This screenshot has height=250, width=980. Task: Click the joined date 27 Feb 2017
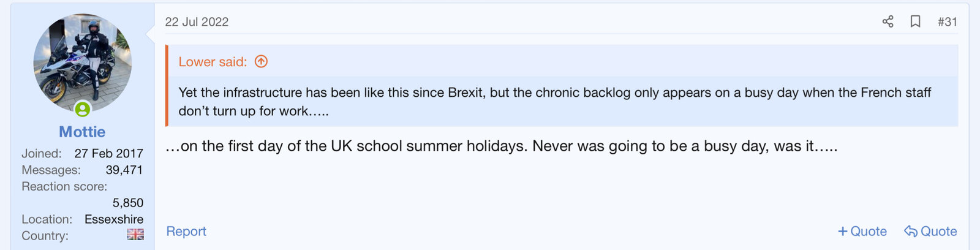click(x=109, y=153)
